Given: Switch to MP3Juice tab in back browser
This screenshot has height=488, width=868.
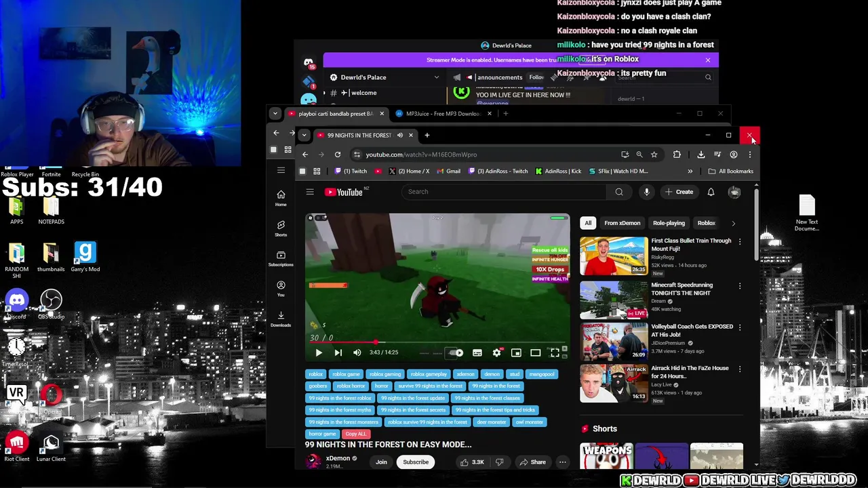Looking at the screenshot, I should pos(443,114).
